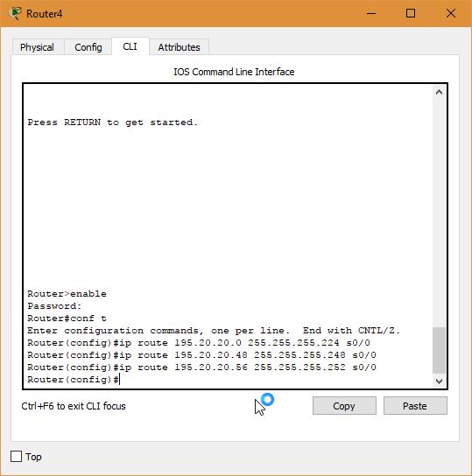Click the 'Press RETURN to get started' line
The width and height of the screenshot is (472, 476).
[113, 122]
